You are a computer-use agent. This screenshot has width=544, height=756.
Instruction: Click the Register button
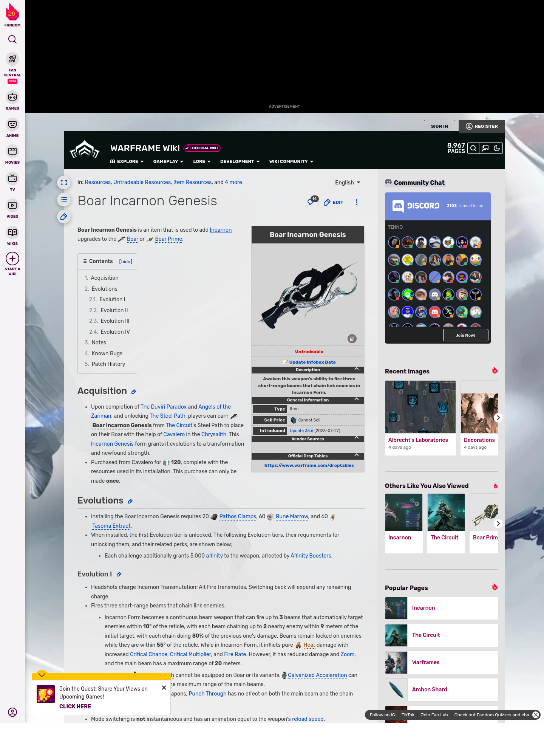tap(482, 126)
